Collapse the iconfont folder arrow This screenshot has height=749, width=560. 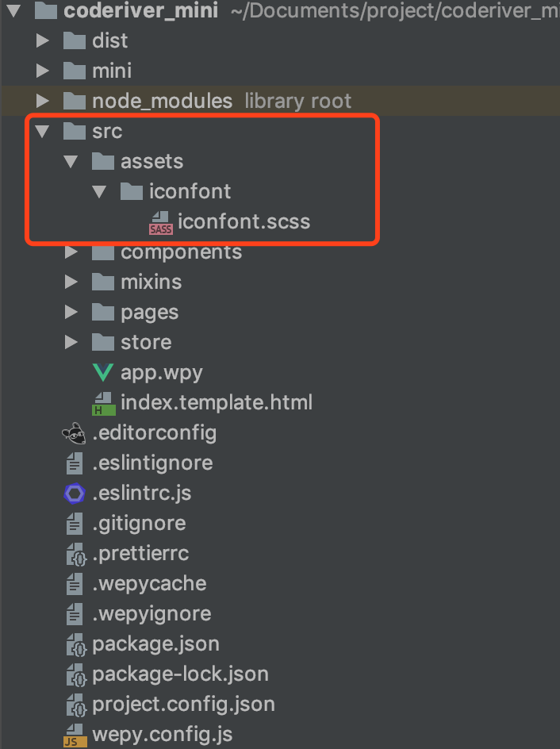click(99, 191)
